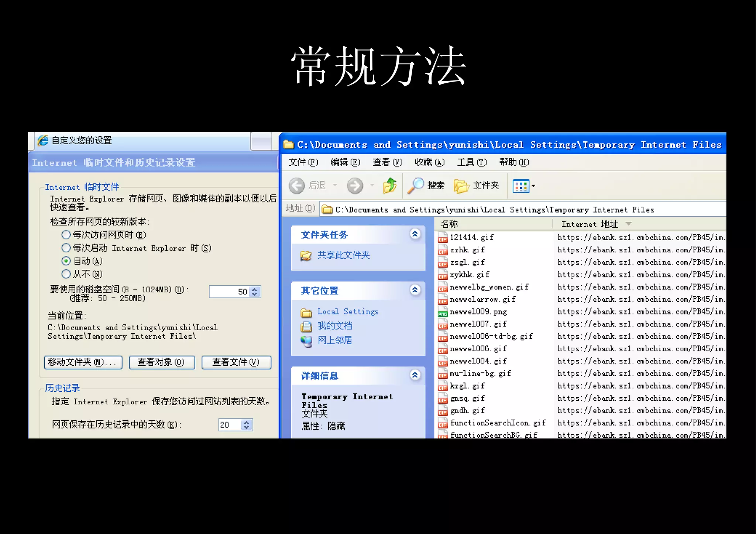Image resolution: width=756 pixels, height=534 pixels.
Task: Click the 网上邻居 network places icon
Action: 306,341
